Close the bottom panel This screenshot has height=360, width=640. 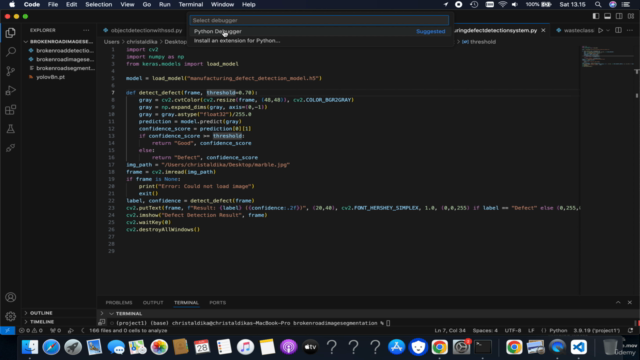point(630,302)
